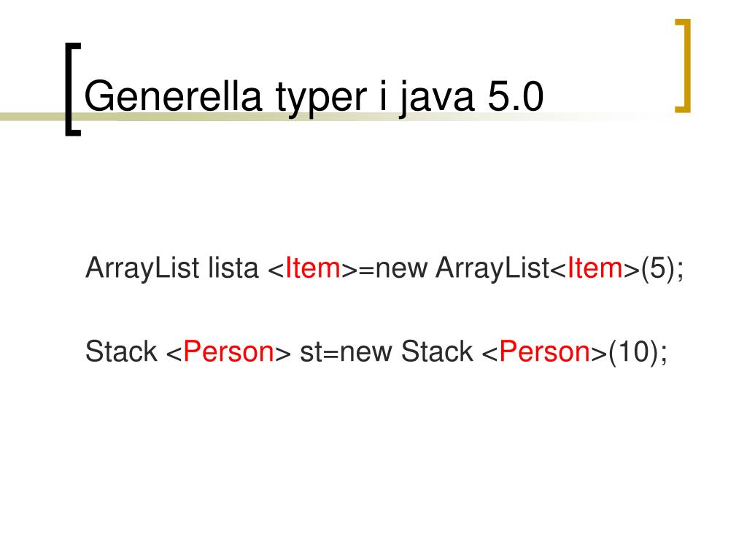Select the word Generella in the title
This screenshot has width=747, height=560.
tap(174, 97)
